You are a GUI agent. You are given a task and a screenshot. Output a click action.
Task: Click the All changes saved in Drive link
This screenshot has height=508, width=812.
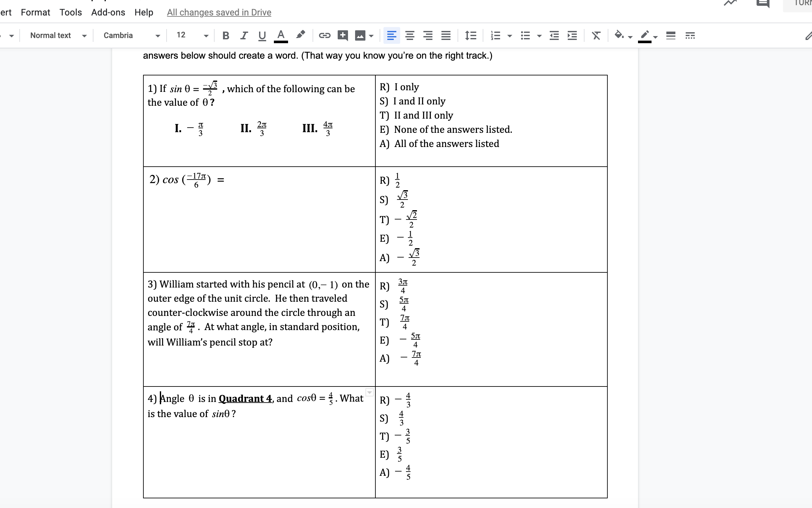pyautogui.click(x=218, y=12)
